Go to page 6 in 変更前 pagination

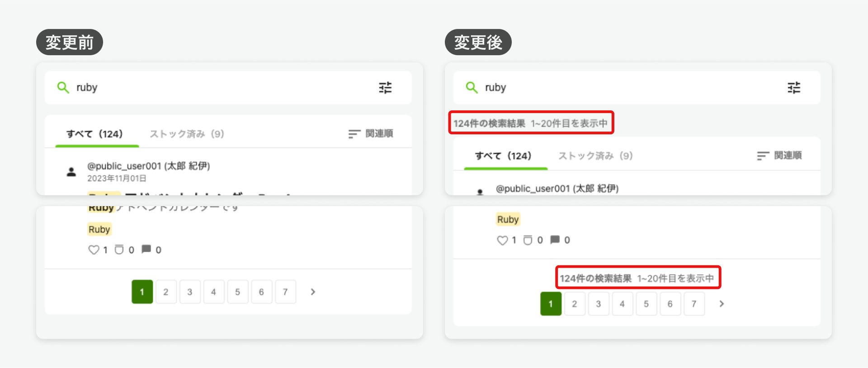click(x=261, y=292)
